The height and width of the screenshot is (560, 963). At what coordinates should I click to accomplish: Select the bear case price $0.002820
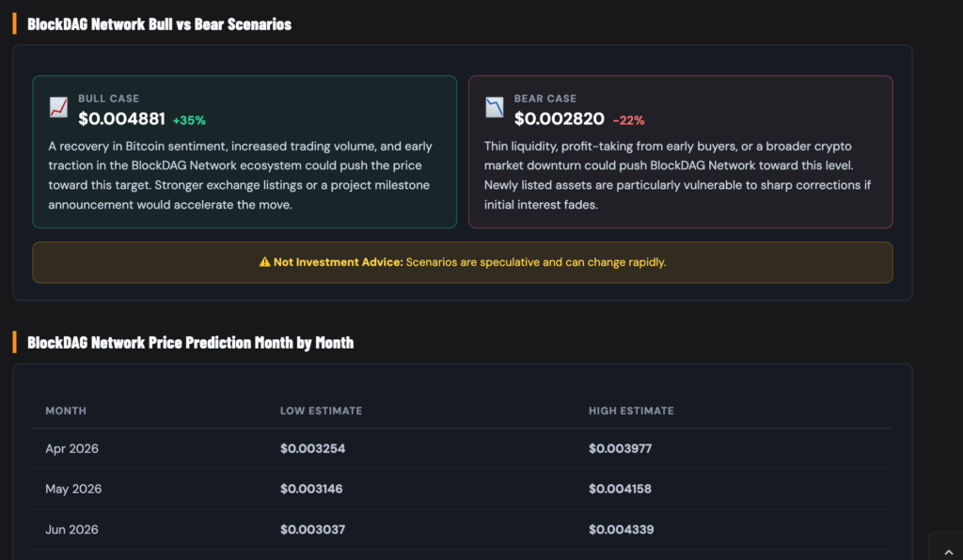click(x=559, y=118)
